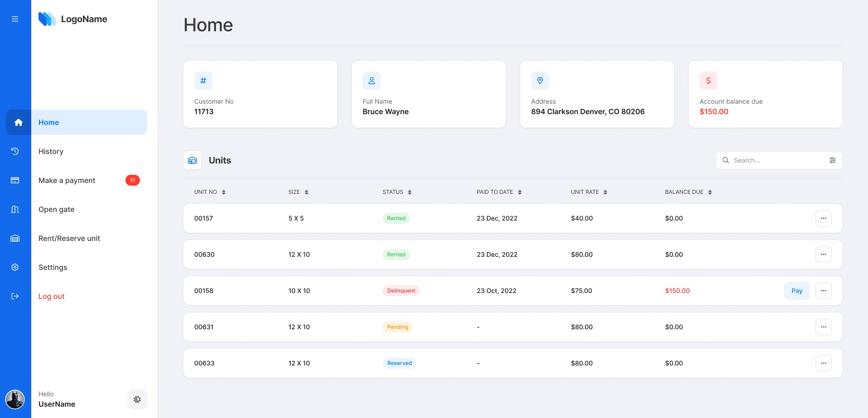
Task: Click UserName label at bottom
Action: [57, 404]
